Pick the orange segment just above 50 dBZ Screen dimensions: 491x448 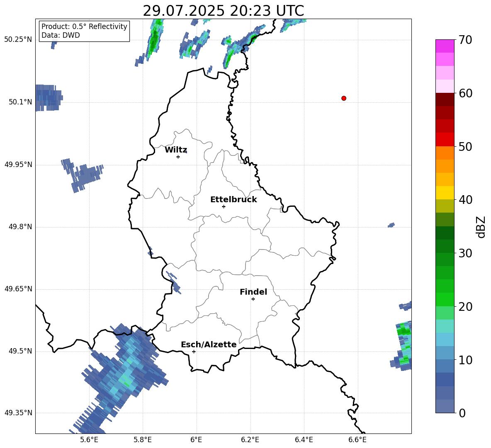click(x=445, y=153)
